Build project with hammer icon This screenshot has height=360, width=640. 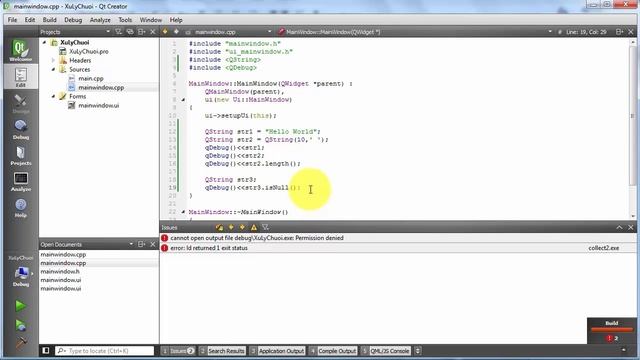point(20,343)
